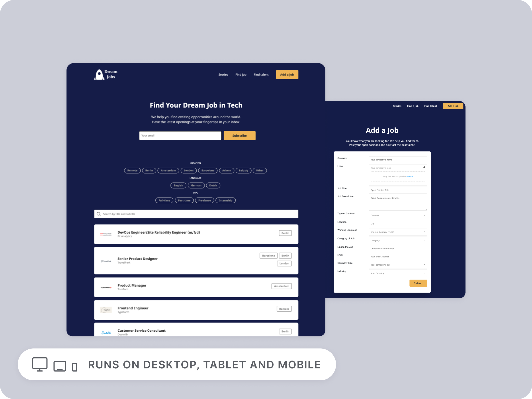
Task: Click the Dream Jobs logo icon
Action: tap(97, 75)
